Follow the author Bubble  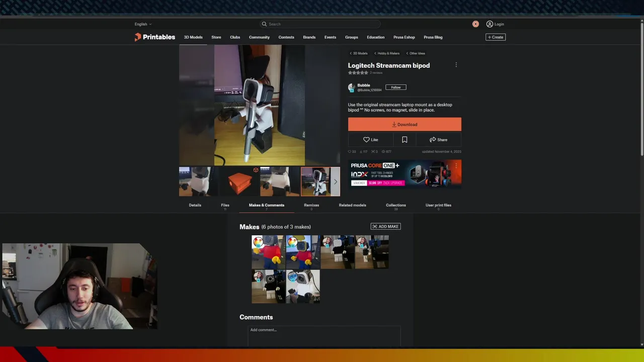coord(396,87)
